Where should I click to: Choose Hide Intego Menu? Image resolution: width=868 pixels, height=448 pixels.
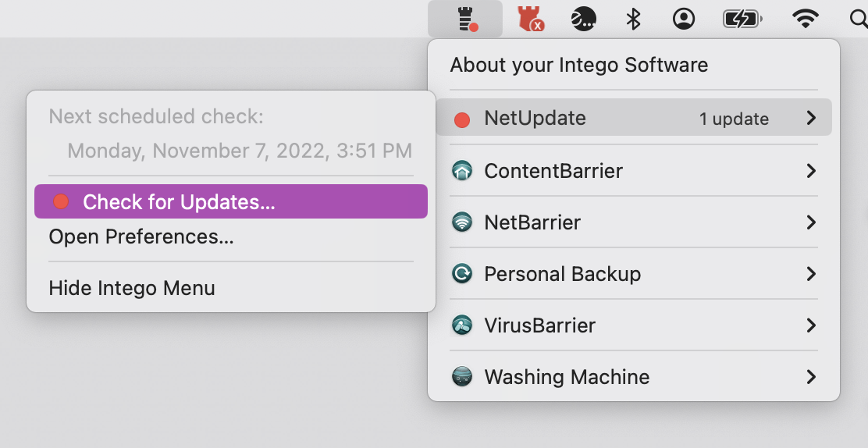tap(132, 288)
